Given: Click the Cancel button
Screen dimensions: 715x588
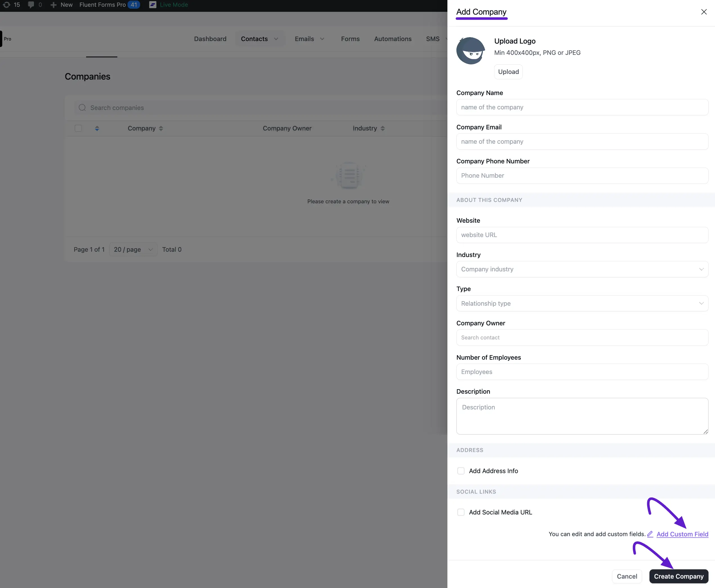Looking at the screenshot, I should click(x=627, y=576).
